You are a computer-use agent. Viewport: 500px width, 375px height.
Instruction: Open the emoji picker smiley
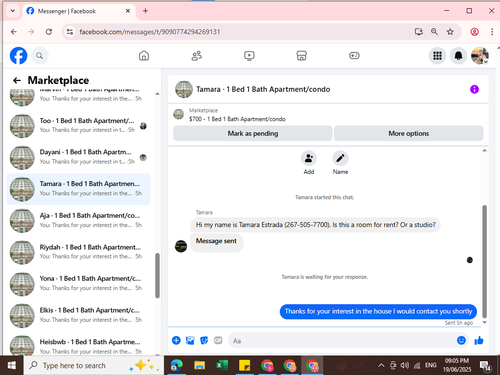pyautogui.click(x=461, y=340)
